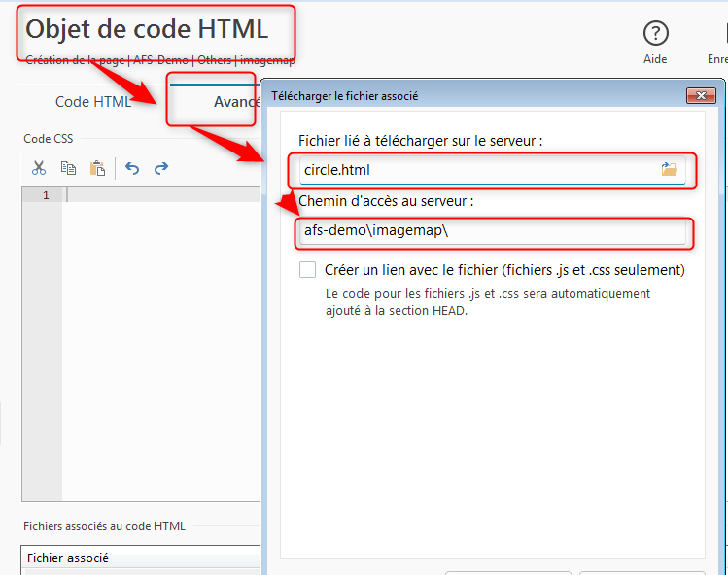728x575 pixels.
Task: Click the afs-demo\imagemap\ server path field
Action: point(491,232)
